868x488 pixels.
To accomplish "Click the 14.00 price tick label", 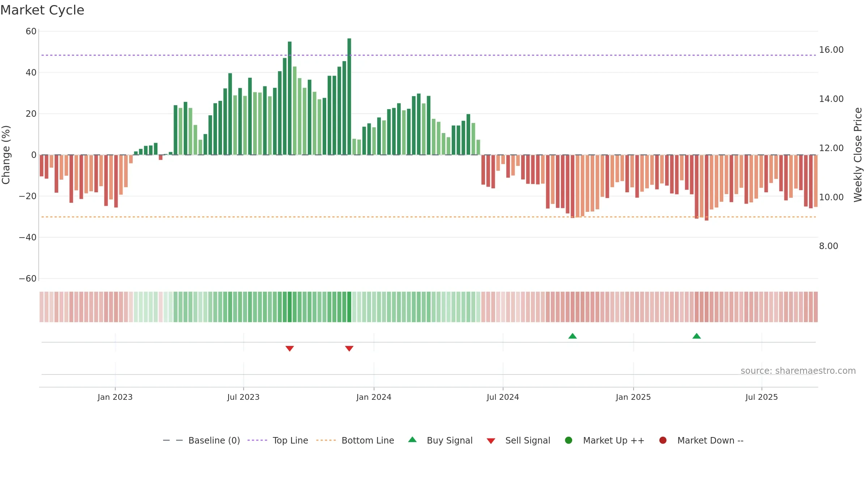I will click(831, 99).
